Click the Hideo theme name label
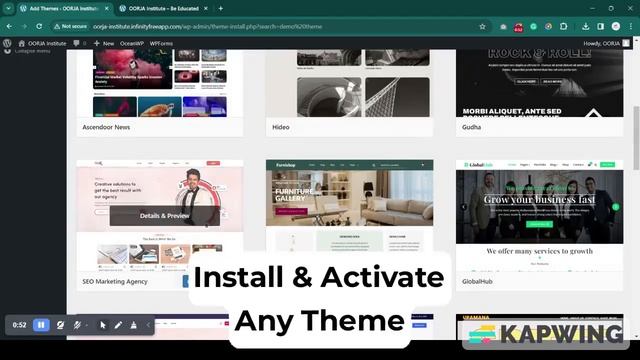 281,127
